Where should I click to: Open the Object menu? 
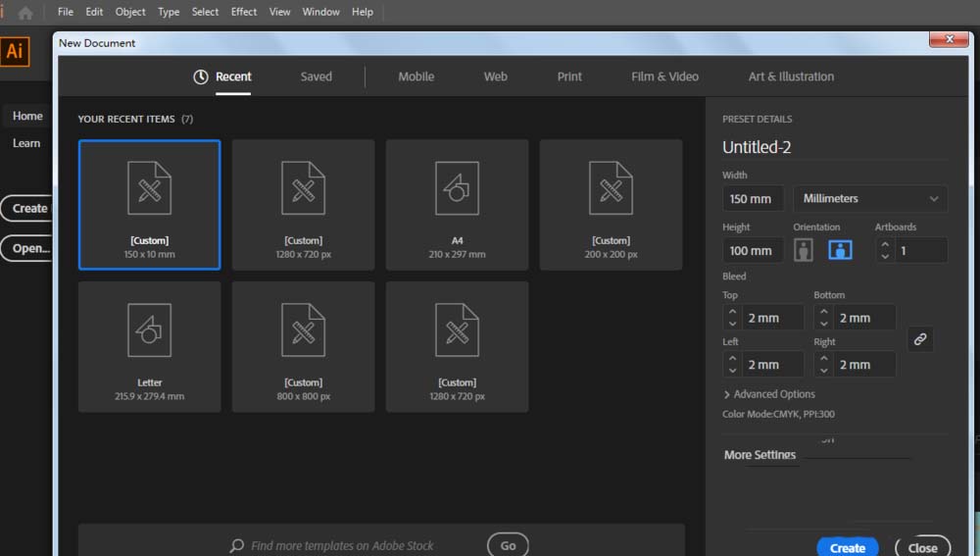pos(130,12)
